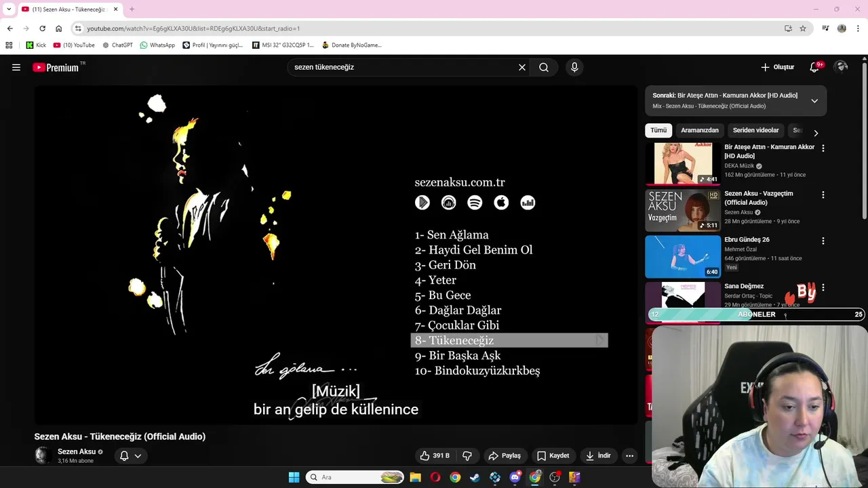
Task: Start voice search with microphone
Action: [x=574, y=67]
